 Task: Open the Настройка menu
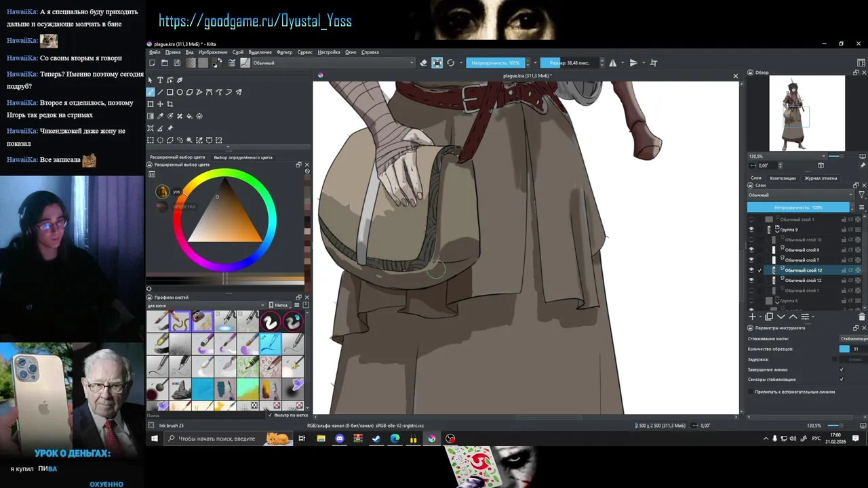click(x=329, y=52)
